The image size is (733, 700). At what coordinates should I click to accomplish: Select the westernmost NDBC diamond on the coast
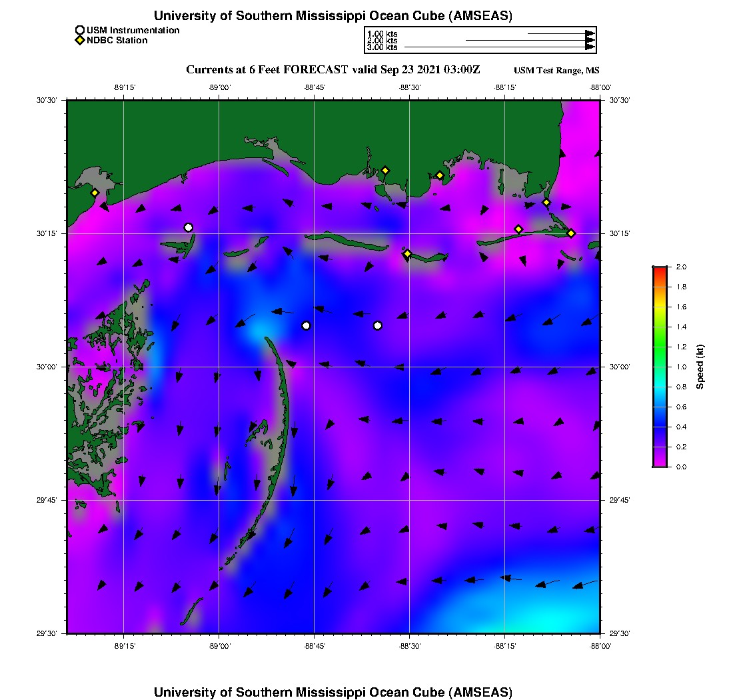coord(95,193)
